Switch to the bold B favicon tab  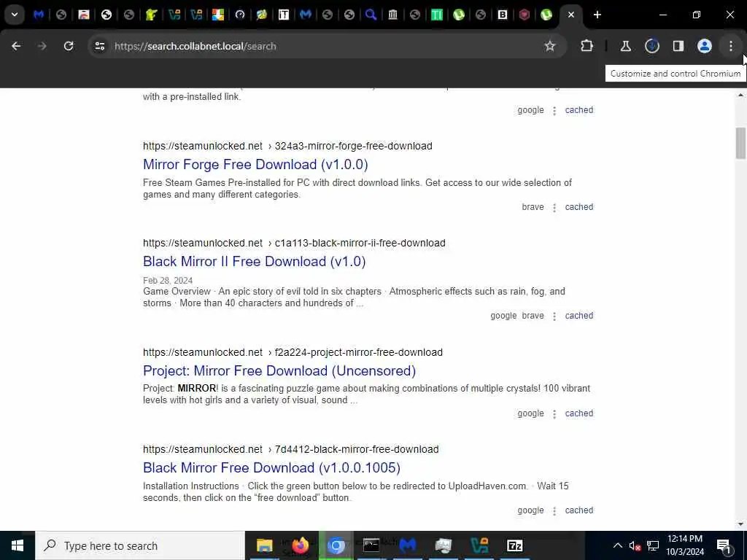tap(502, 15)
